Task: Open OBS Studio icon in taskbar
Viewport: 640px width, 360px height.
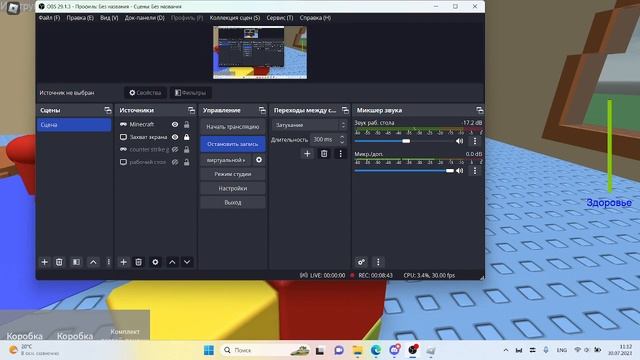Action: (x=413, y=350)
